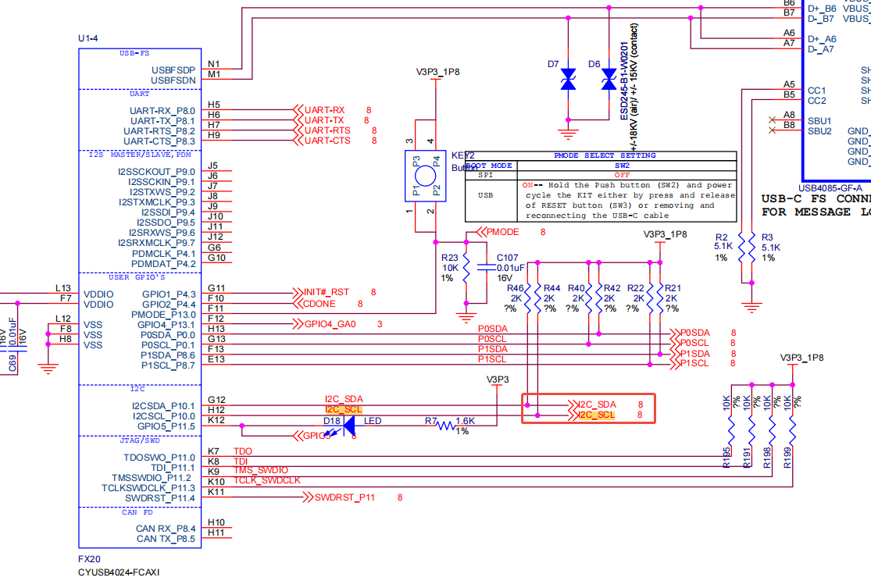This screenshot has width=871, height=588.
Task: Click the no-connect X on SBU1 pin
Action: 772,120
